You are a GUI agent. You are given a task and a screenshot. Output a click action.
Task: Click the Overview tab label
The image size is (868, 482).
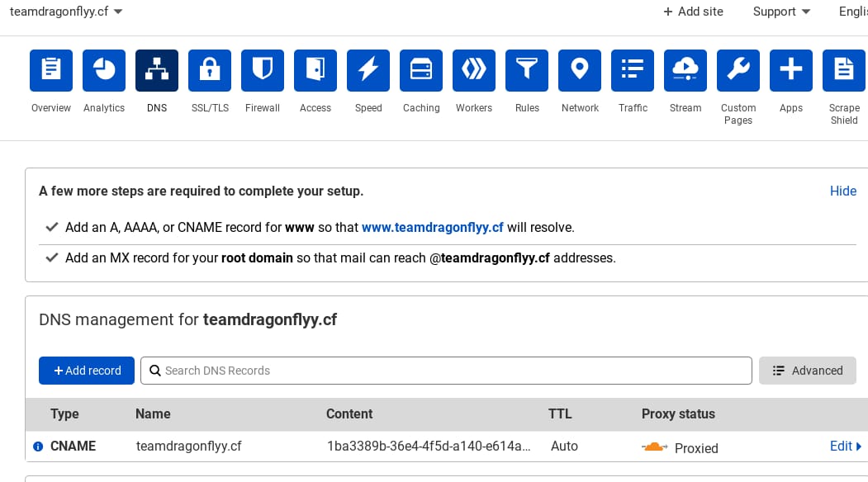[51, 108]
